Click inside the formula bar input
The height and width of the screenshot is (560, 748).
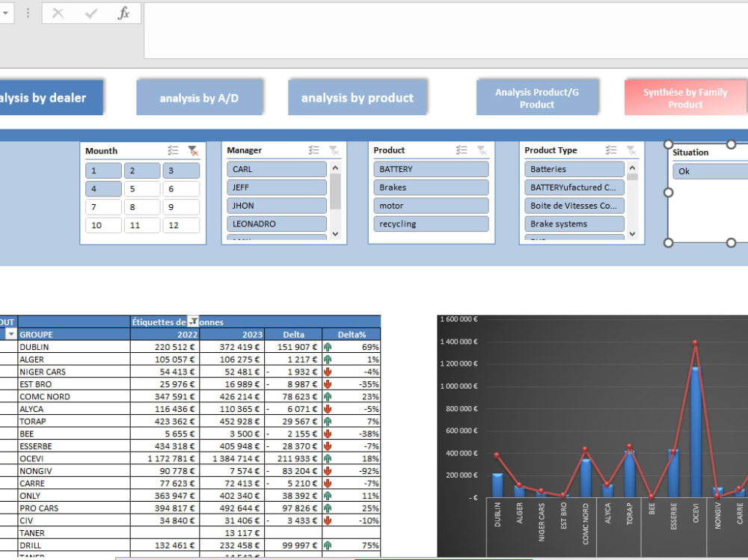pos(446,31)
